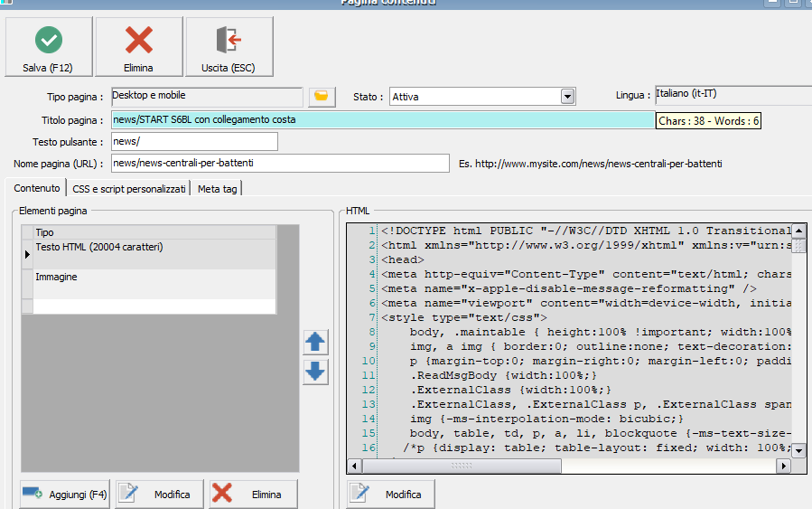Open the folder browser beside Tipo pagina
Screen dimensions: 812x509
[x=321, y=97]
